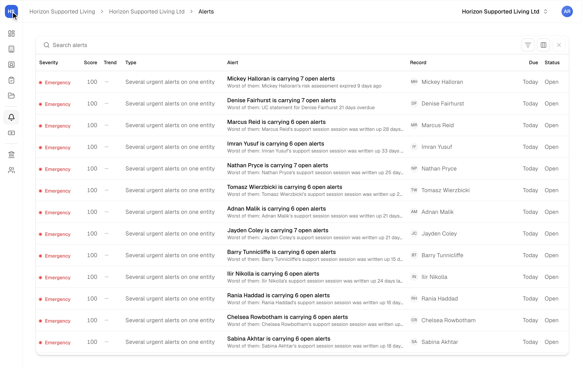Click the Alerts breadcrumb item
Image resolution: width=588 pixels, height=368 pixels.
pyautogui.click(x=206, y=11)
